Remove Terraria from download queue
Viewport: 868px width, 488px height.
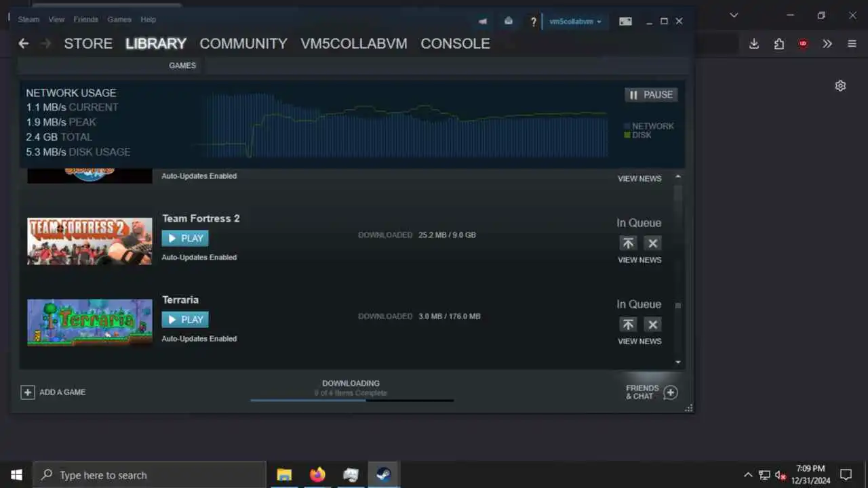[x=652, y=324]
